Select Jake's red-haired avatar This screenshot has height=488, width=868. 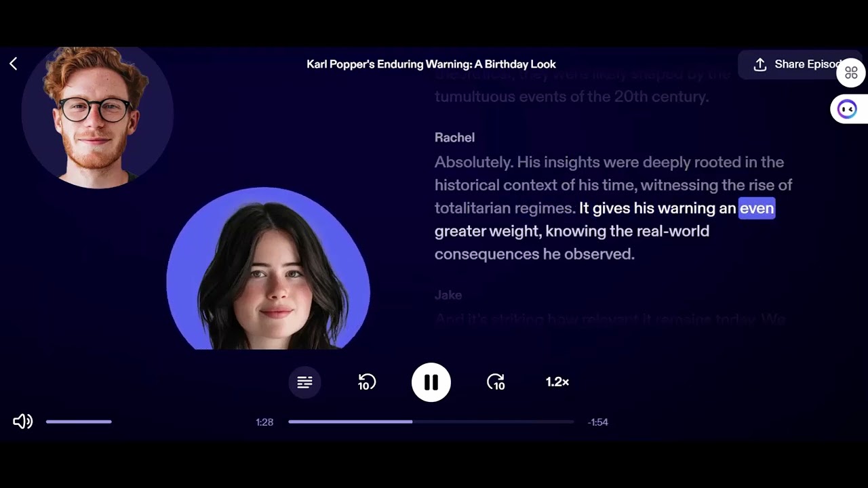[x=97, y=117]
